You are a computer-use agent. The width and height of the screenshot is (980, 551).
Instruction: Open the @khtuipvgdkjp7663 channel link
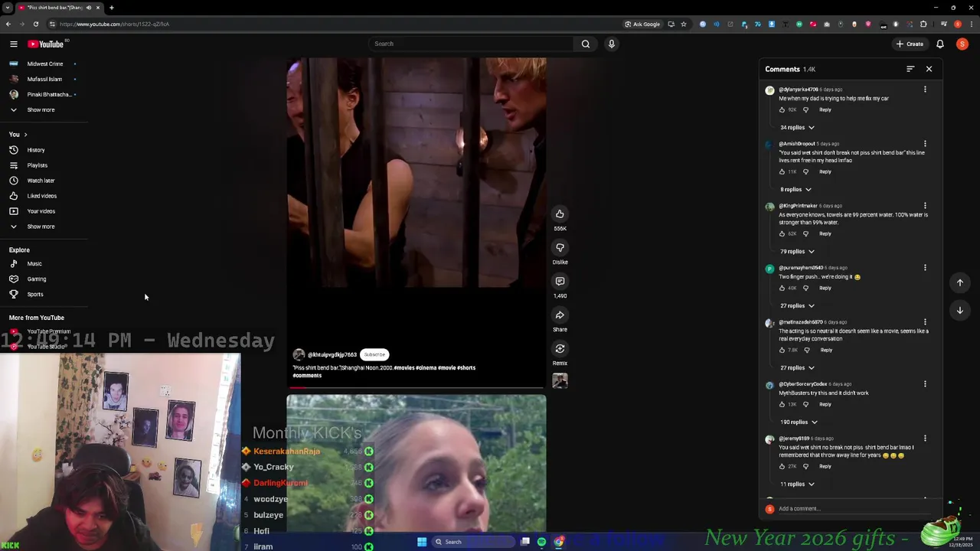click(x=332, y=355)
